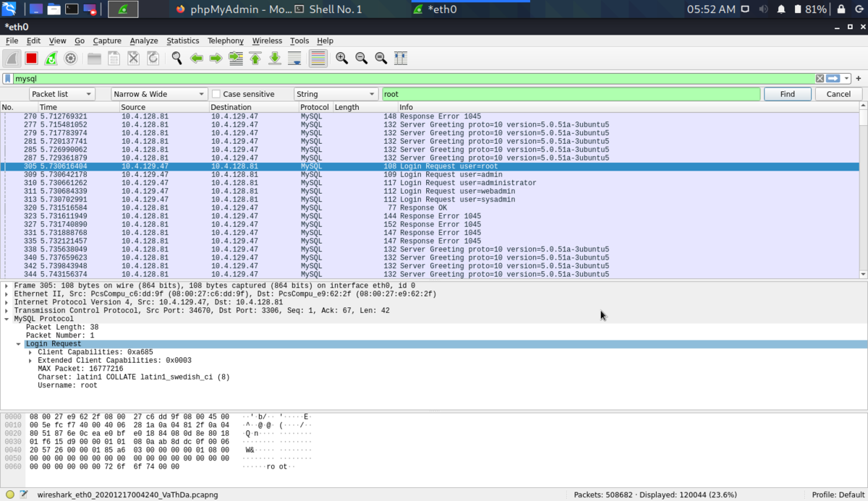The height and width of the screenshot is (501, 868).
Task: Select packet 310 Login Request user=administrator
Action: [x=430, y=183]
